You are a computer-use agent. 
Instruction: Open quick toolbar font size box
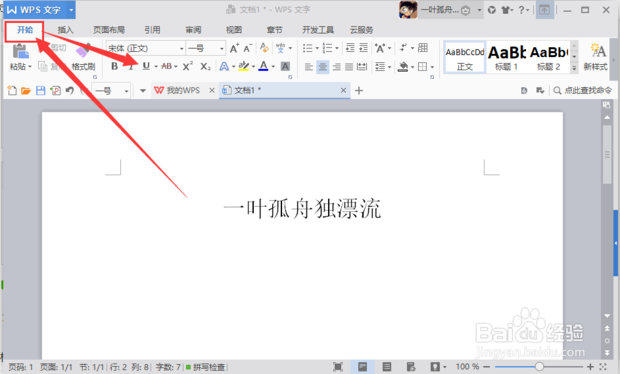[x=111, y=91]
